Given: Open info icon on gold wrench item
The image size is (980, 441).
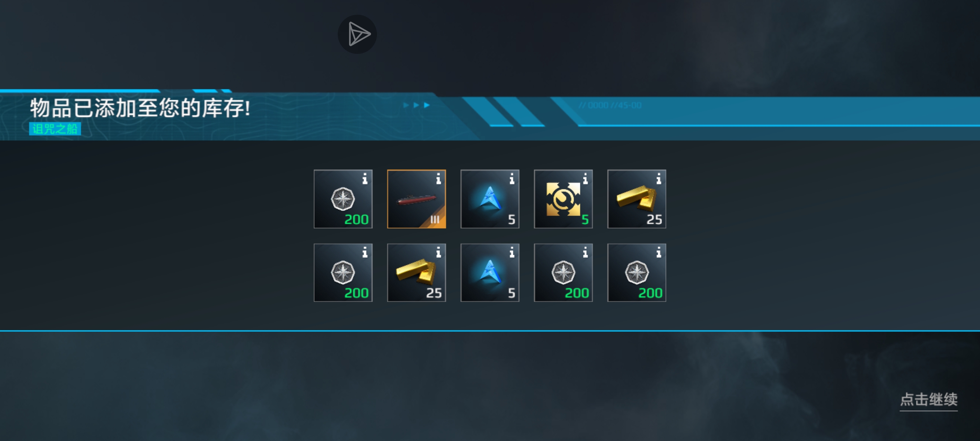Looking at the screenshot, I should point(585,178).
